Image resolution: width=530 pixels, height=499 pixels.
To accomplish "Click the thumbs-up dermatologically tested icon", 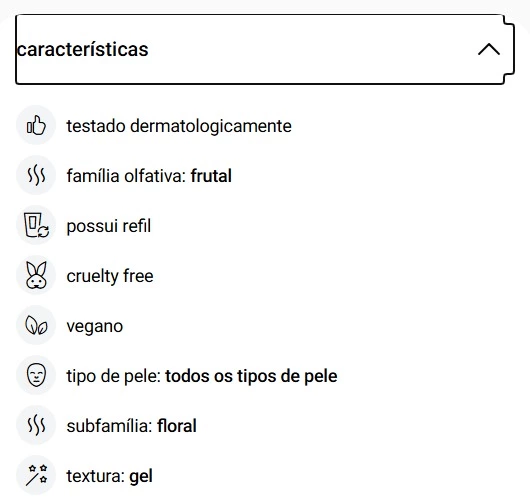I will click(x=36, y=125).
